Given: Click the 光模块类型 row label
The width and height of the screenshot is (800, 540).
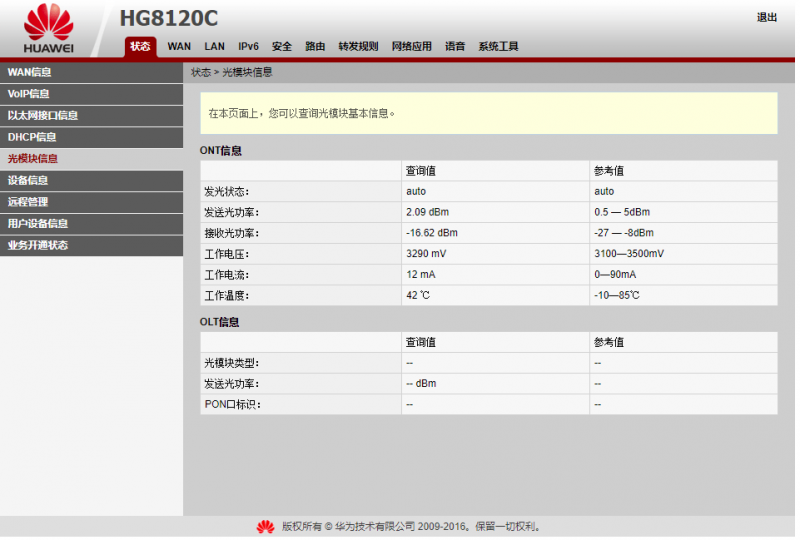Looking at the screenshot, I should coord(232,363).
